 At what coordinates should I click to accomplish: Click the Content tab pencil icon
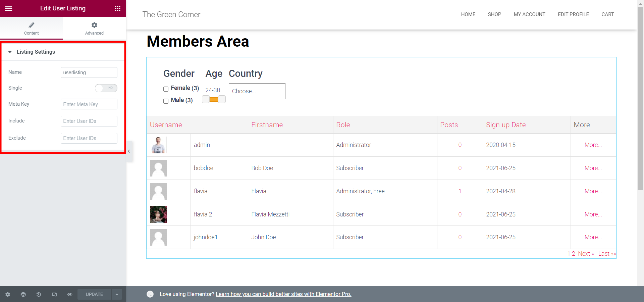click(x=31, y=25)
